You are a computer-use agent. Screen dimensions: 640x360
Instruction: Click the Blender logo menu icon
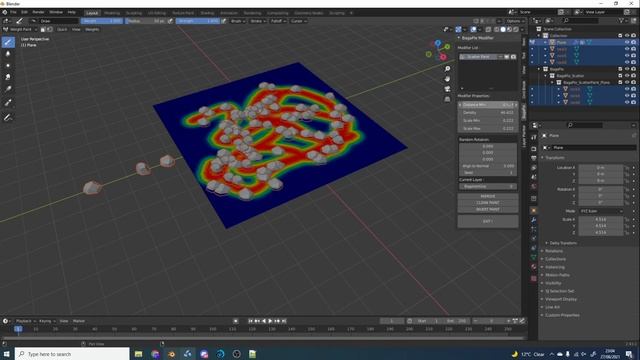[x=5, y=13]
